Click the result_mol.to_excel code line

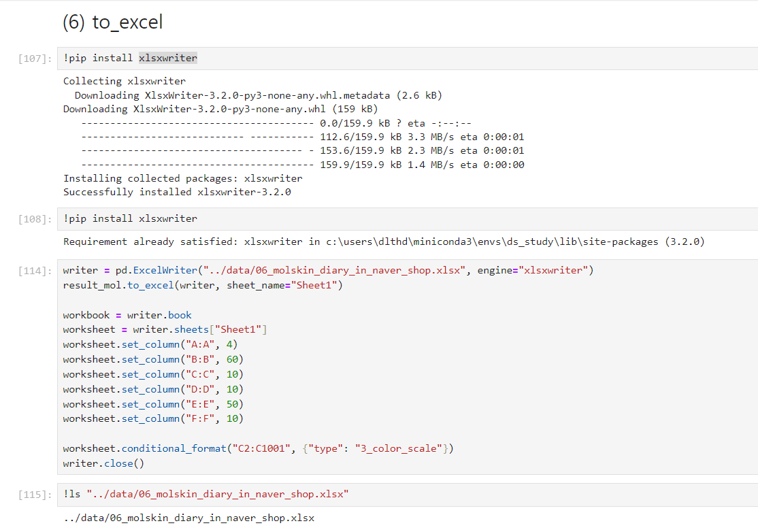tap(203, 285)
